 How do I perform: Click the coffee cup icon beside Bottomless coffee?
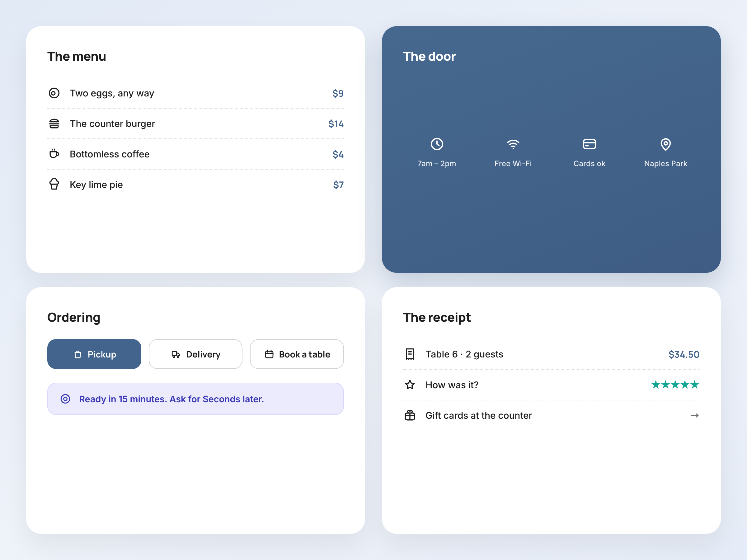pyautogui.click(x=54, y=154)
